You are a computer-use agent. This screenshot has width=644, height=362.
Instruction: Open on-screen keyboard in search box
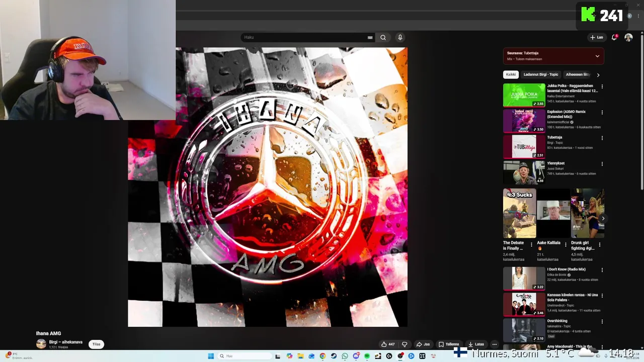tap(370, 37)
